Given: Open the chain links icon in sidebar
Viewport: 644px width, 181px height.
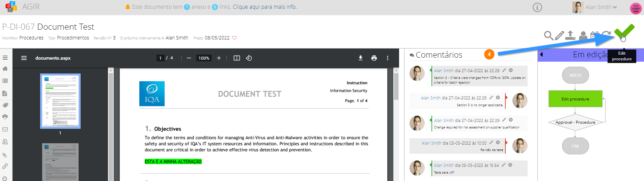Looking at the screenshot, I should (x=5, y=166).
